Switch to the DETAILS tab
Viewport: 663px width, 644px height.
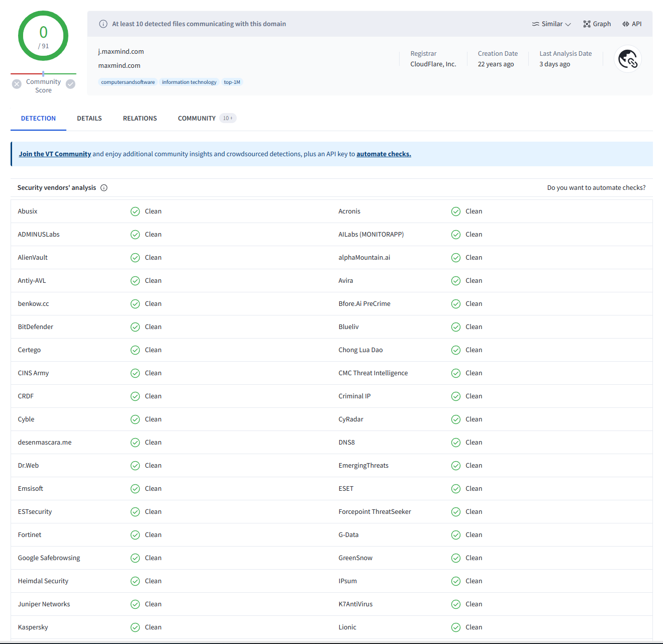pyautogui.click(x=89, y=119)
